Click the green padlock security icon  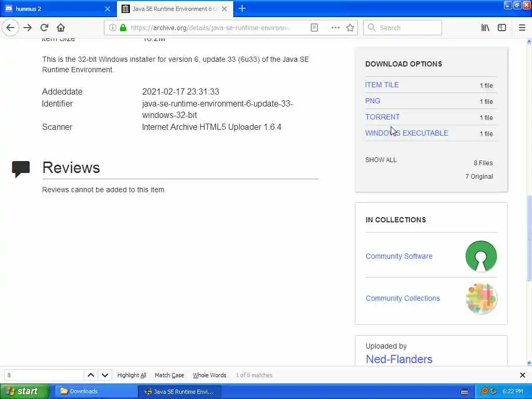click(x=123, y=28)
